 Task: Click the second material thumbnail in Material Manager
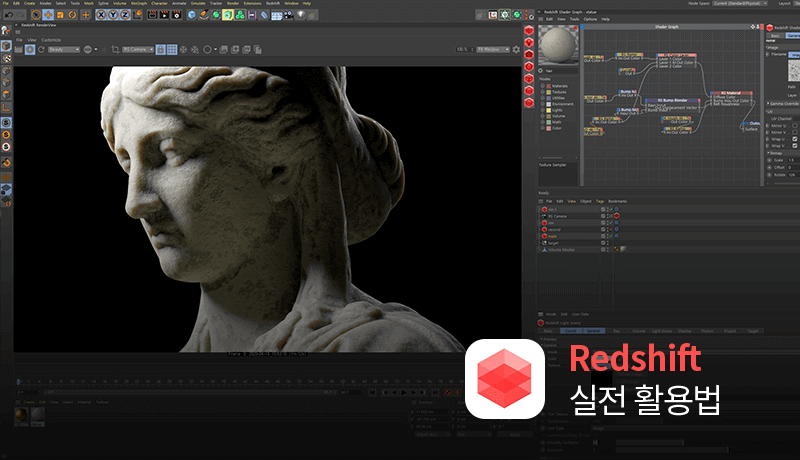pos(38,416)
